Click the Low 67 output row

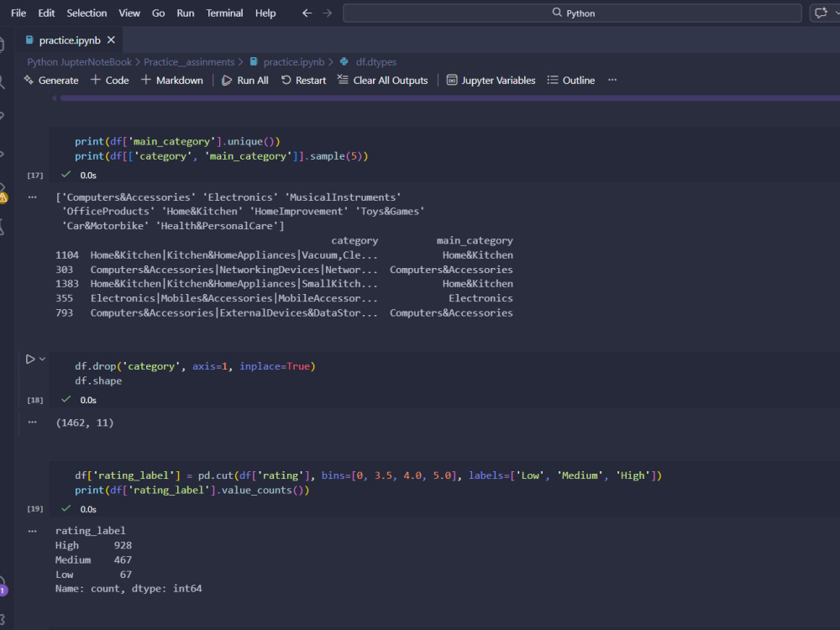click(93, 575)
